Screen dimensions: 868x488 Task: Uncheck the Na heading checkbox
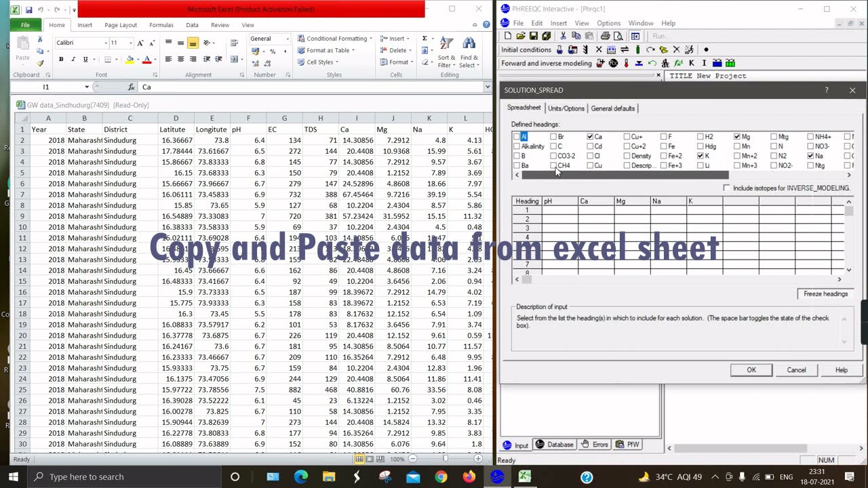pos(810,156)
